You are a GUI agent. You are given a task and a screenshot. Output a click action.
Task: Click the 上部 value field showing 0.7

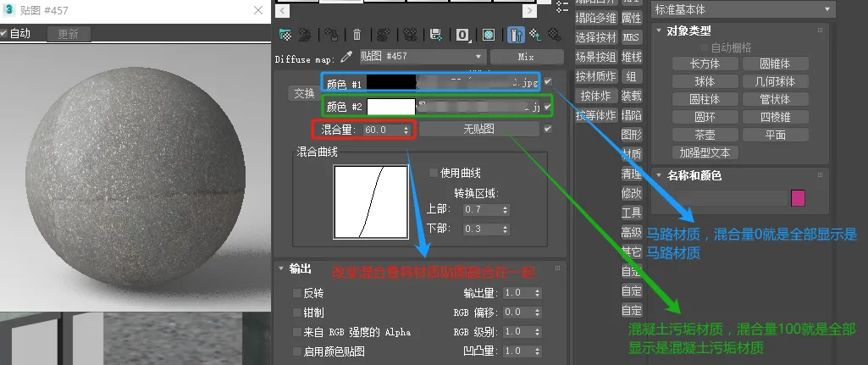click(482, 210)
